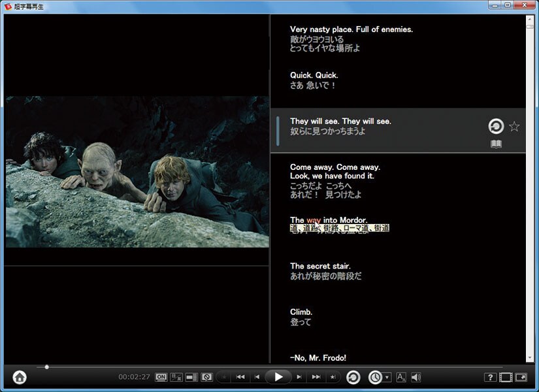Open the timer clock dropdown arrow

click(387, 377)
